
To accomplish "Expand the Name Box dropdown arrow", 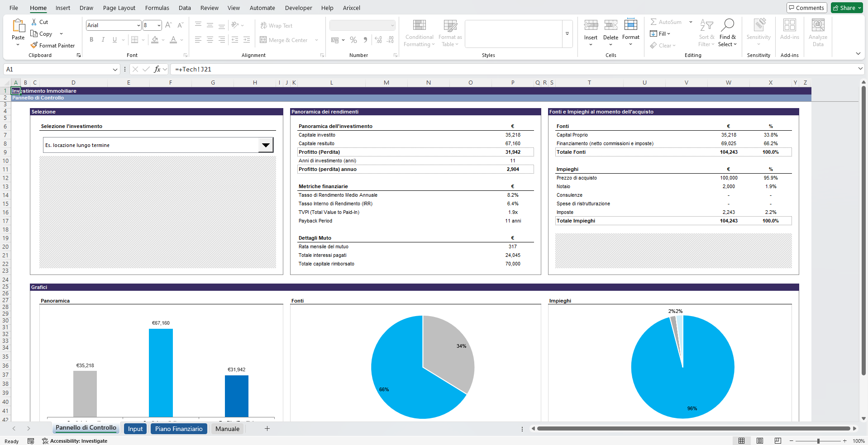I will [x=115, y=69].
